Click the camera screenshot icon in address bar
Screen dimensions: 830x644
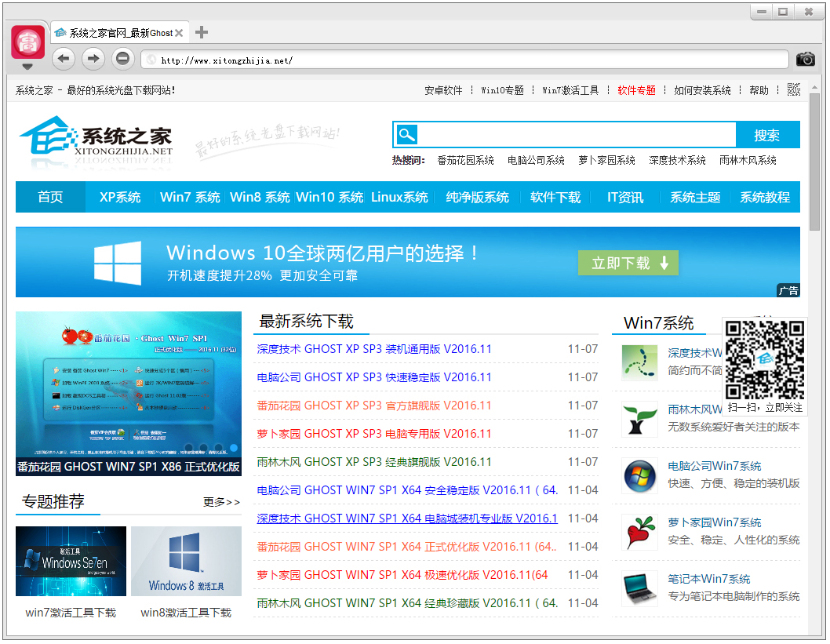click(x=805, y=58)
